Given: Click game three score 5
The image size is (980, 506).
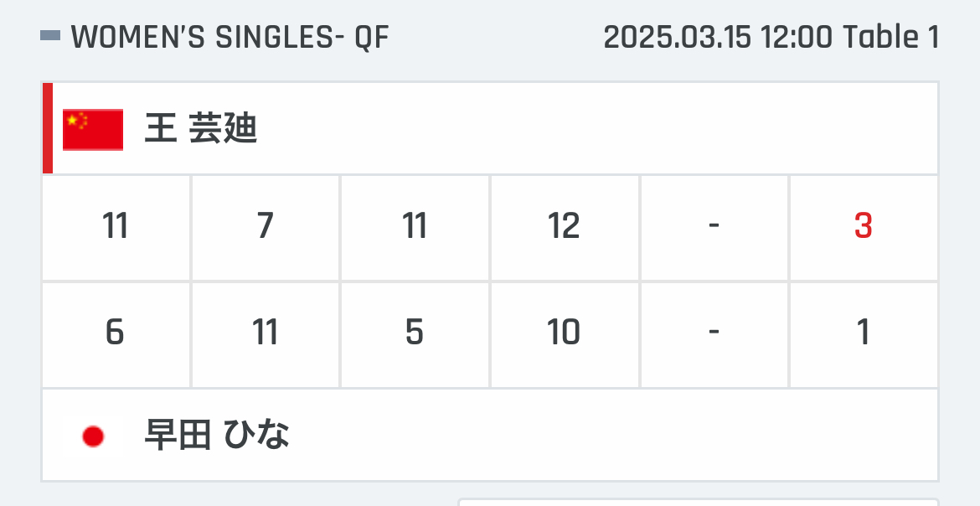Looking at the screenshot, I should (x=415, y=333).
